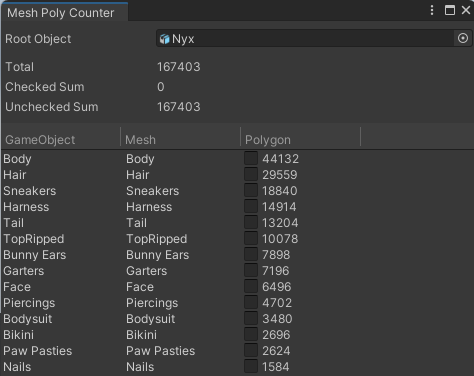Click the polygon count 13204

point(280,223)
